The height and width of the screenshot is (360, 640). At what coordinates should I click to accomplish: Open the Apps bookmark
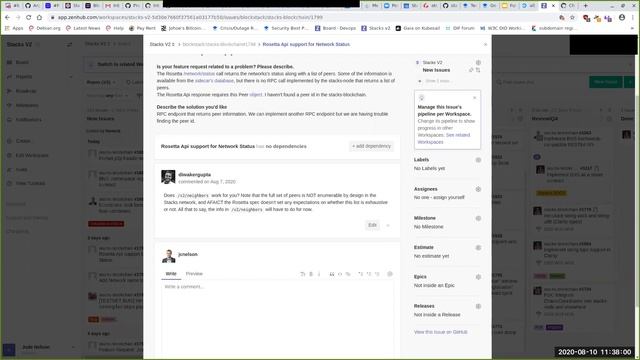click(14, 28)
